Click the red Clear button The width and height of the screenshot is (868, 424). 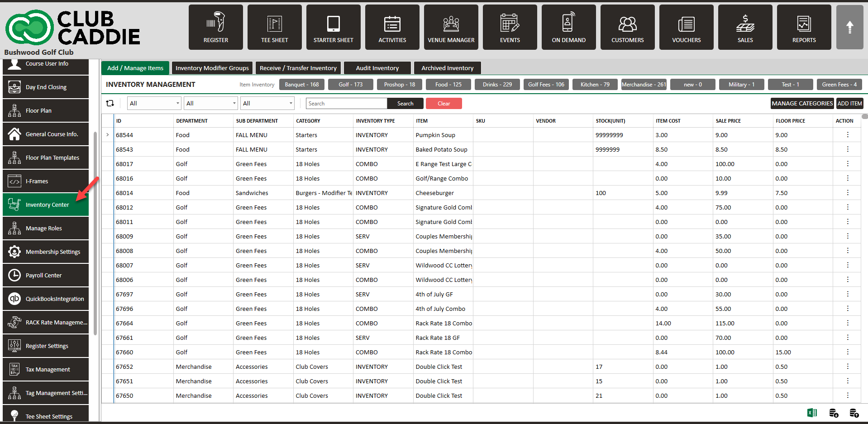point(444,104)
